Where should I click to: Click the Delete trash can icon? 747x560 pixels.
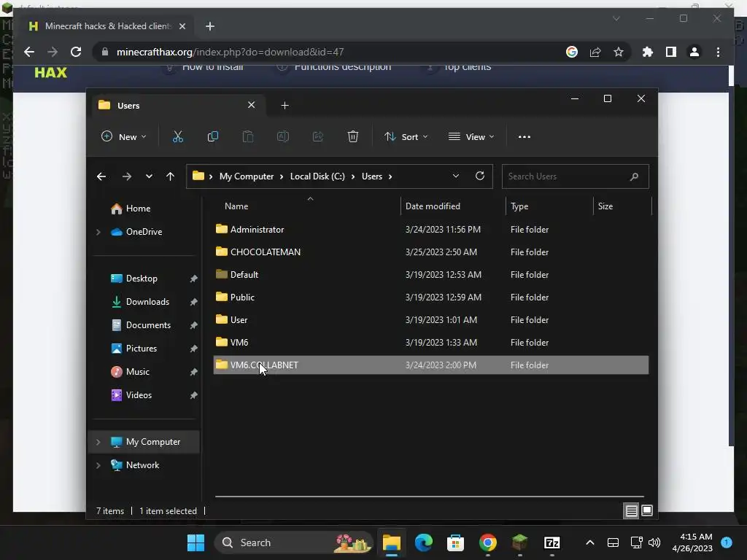353,136
